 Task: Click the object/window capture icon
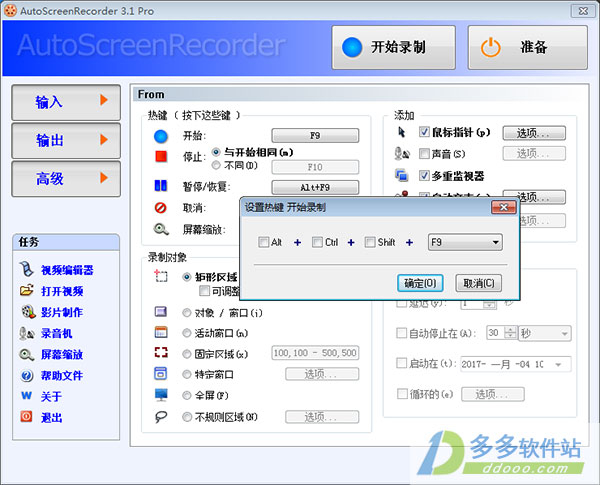[x=161, y=312]
